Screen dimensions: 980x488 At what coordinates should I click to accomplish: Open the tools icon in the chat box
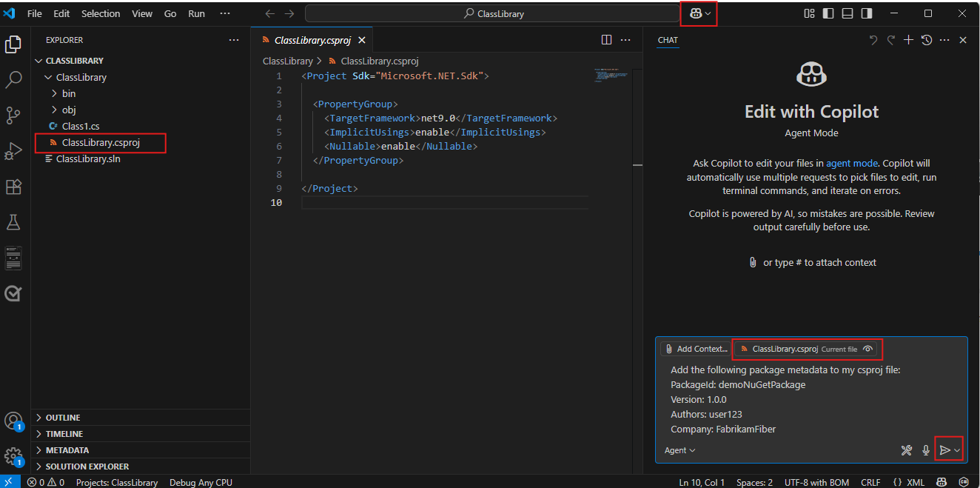[906, 449]
